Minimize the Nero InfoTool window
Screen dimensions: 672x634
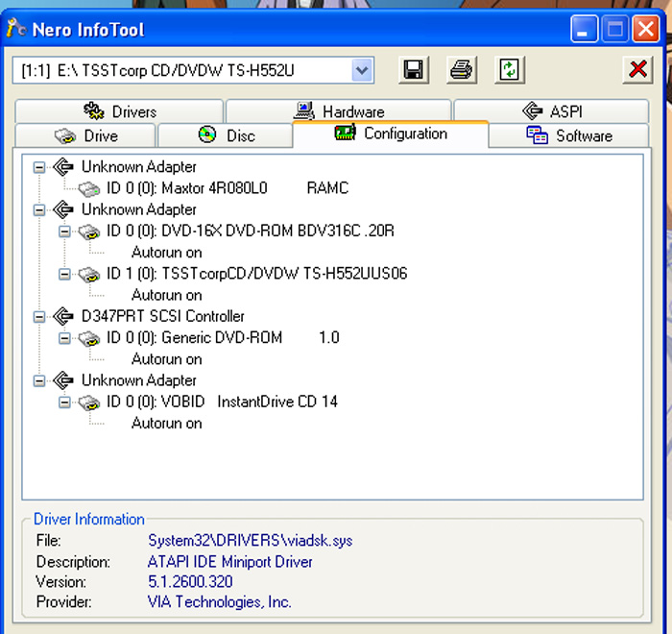point(584,29)
